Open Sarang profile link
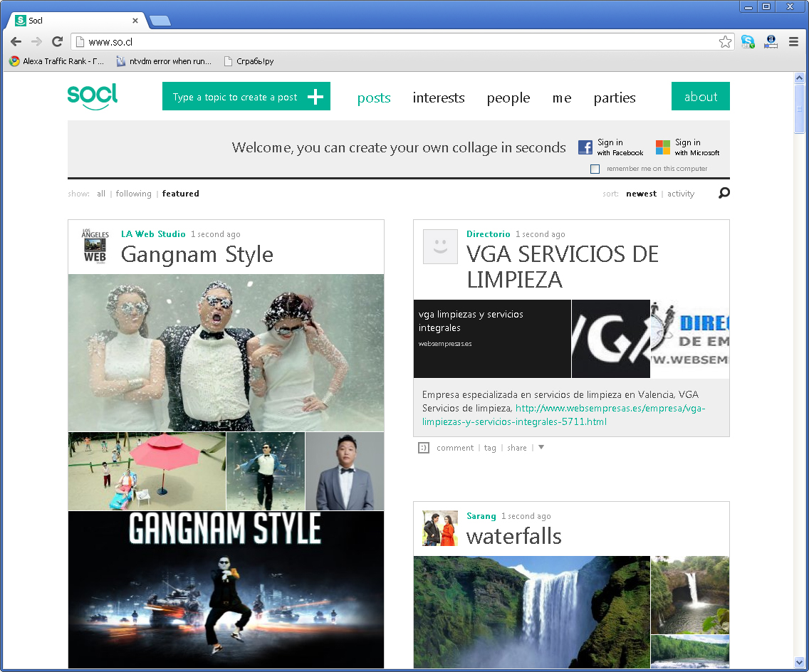 click(481, 515)
